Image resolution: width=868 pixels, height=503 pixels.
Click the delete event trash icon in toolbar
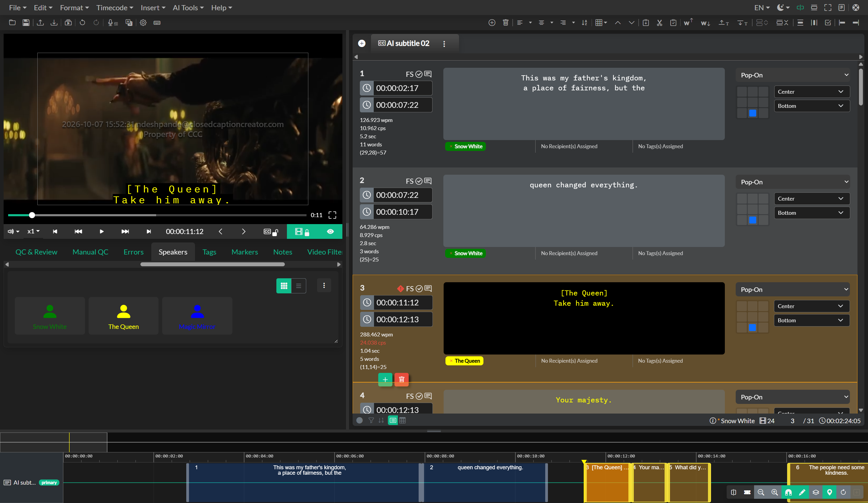click(x=506, y=23)
